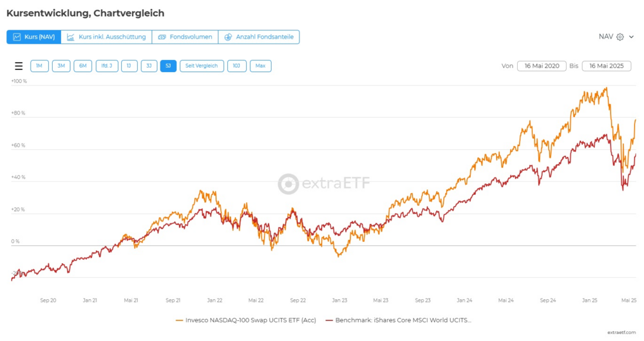This screenshot has width=644, height=341.
Task: Expand the NAV dropdown chevron
Action: (632, 37)
